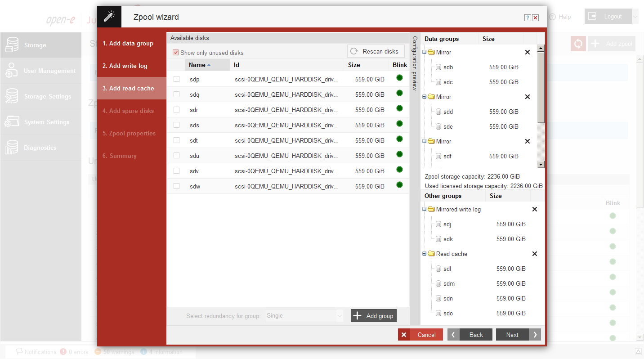
Task: Click the Logout button
Action: coord(608,17)
